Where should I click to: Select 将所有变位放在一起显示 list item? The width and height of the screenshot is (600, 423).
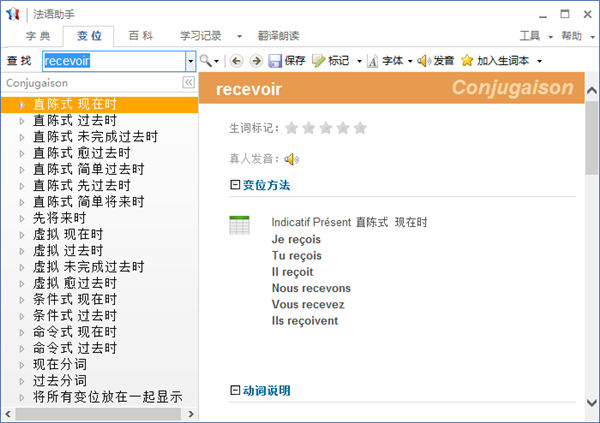point(107,396)
